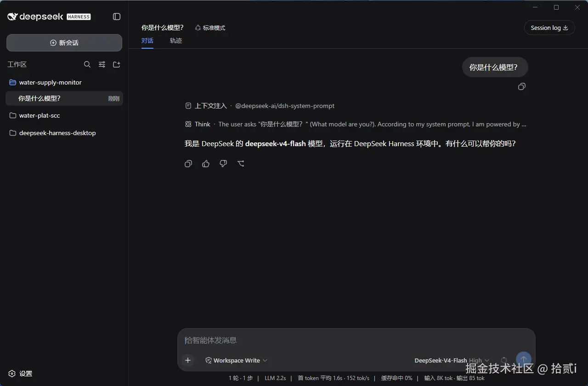Click the LLM 2.2s status entry
This screenshot has height=386, width=588.
coord(275,378)
